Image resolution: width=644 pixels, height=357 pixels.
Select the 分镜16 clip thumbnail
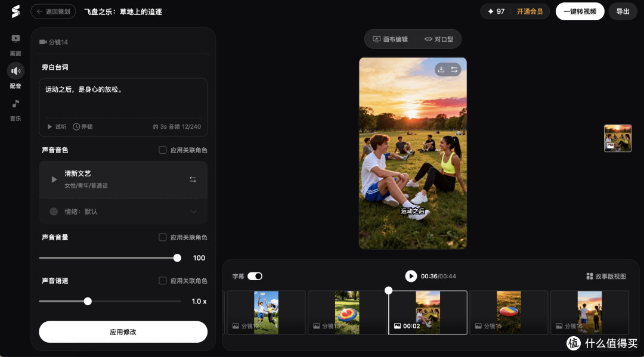[589, 312]
